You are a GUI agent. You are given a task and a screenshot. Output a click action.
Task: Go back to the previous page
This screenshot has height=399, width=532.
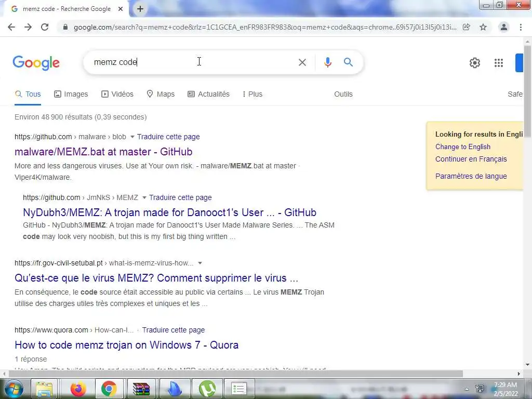[11, 27]
